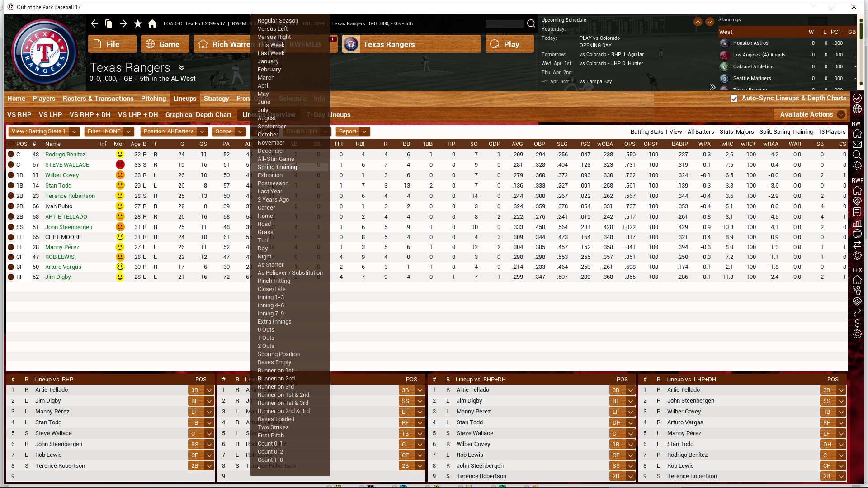Viewport: 868px width, 488px height.
Task: Open Artie Tellado's 3B position dropdown vs RHP
Action: click(201, 390)
